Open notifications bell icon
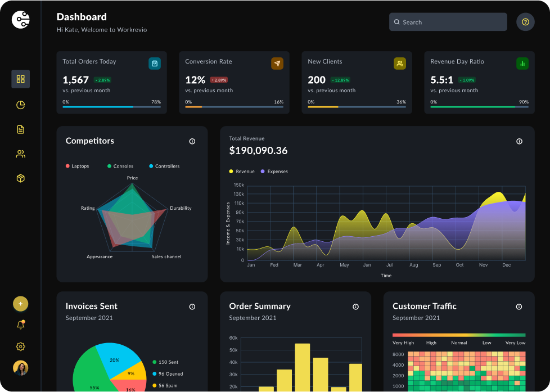The image size is (550, 392). 21,325
